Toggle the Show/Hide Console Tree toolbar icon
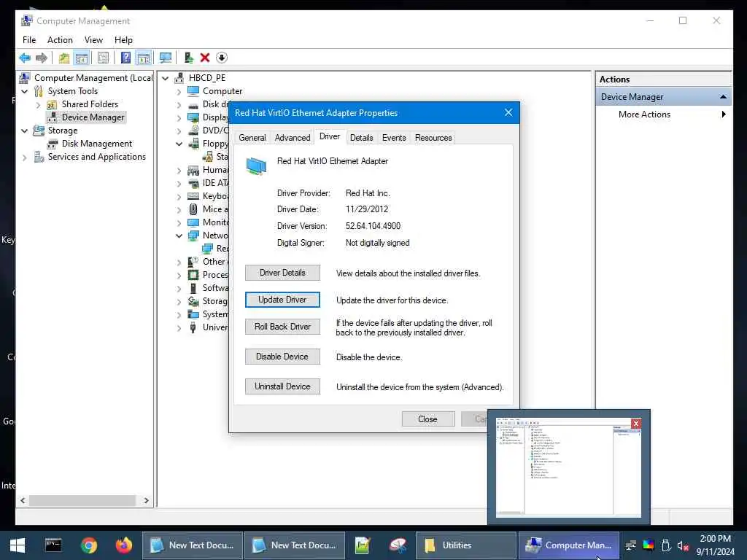 82,58
